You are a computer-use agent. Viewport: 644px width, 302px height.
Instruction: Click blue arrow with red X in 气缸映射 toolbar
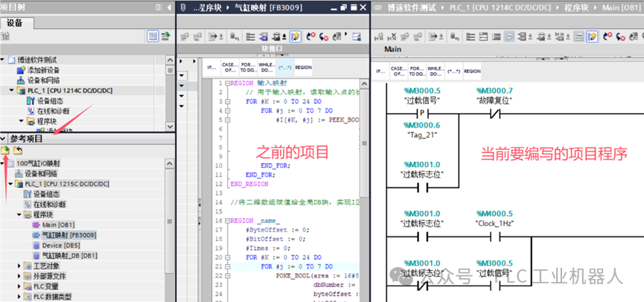[310, 36]
